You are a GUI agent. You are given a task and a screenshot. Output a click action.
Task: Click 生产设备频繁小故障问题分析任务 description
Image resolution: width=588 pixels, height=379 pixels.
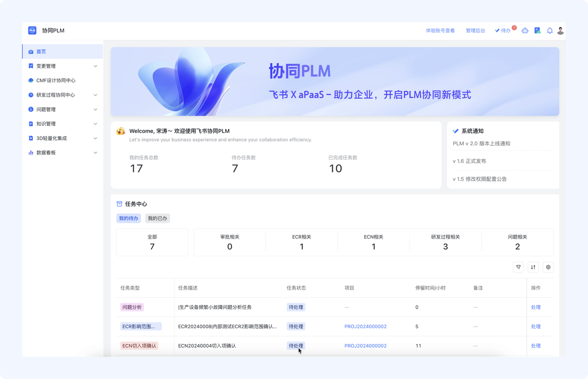215,307
